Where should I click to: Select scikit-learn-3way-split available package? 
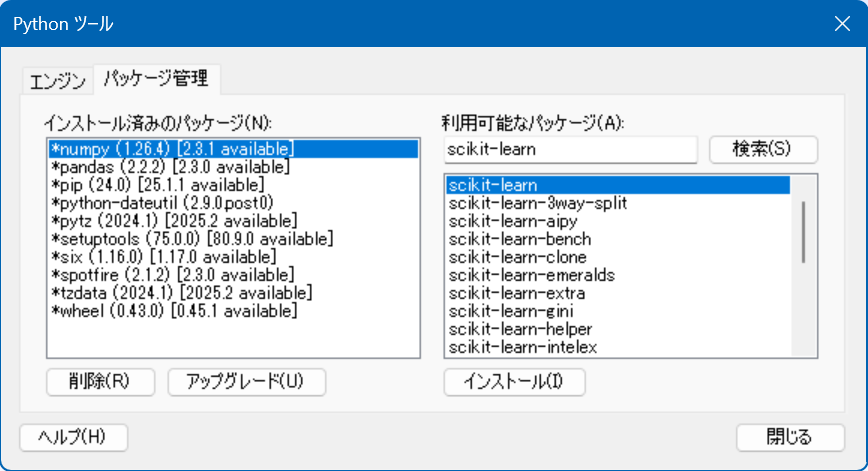pyautogui.click(x=618, y=203)
